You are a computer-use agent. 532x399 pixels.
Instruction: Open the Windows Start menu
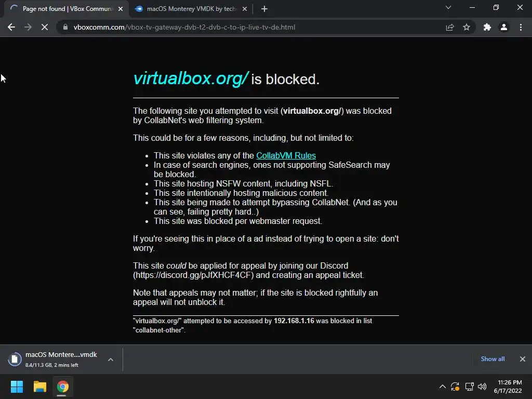pyautogui.click(x=17, y=387)
